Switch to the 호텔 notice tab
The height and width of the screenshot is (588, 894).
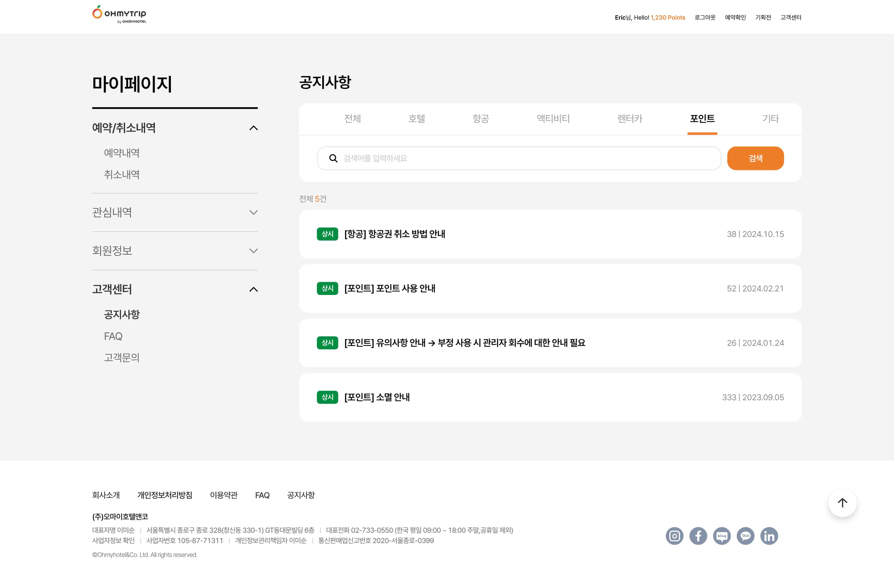(x=417, y=119)
